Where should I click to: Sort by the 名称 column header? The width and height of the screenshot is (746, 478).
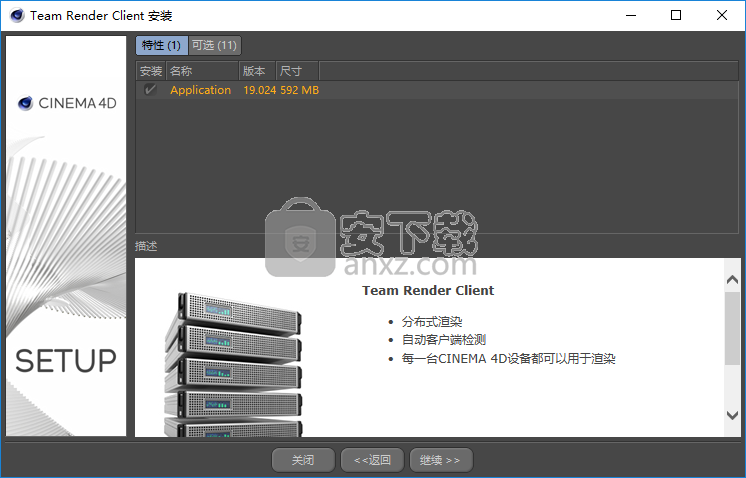(202, 71)
